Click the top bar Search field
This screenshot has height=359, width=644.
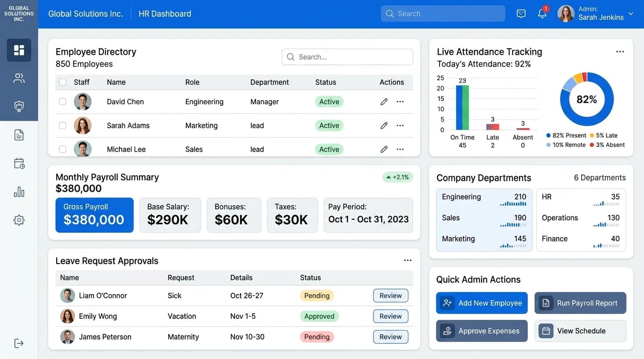click(x=443, y=14)
